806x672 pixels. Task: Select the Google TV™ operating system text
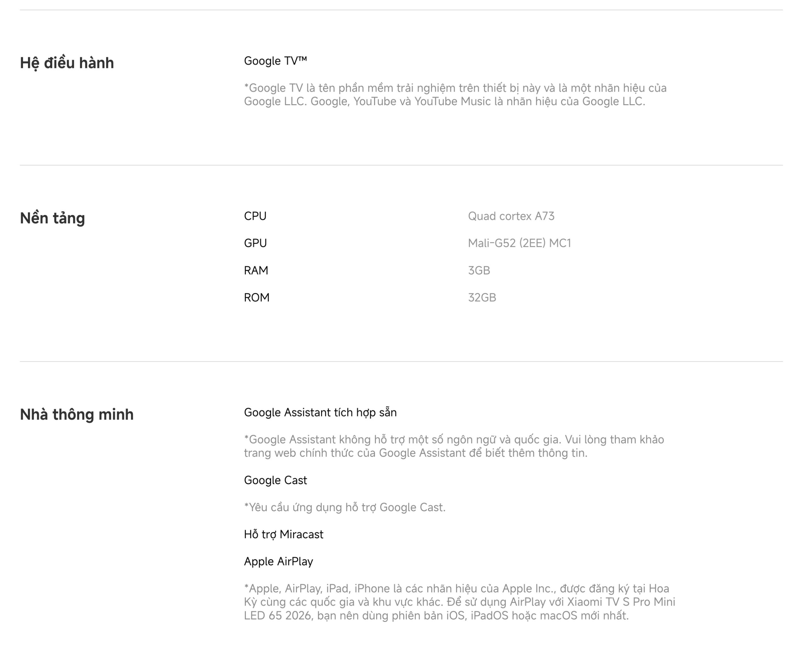pyautogui.click(x=275, y=61)
